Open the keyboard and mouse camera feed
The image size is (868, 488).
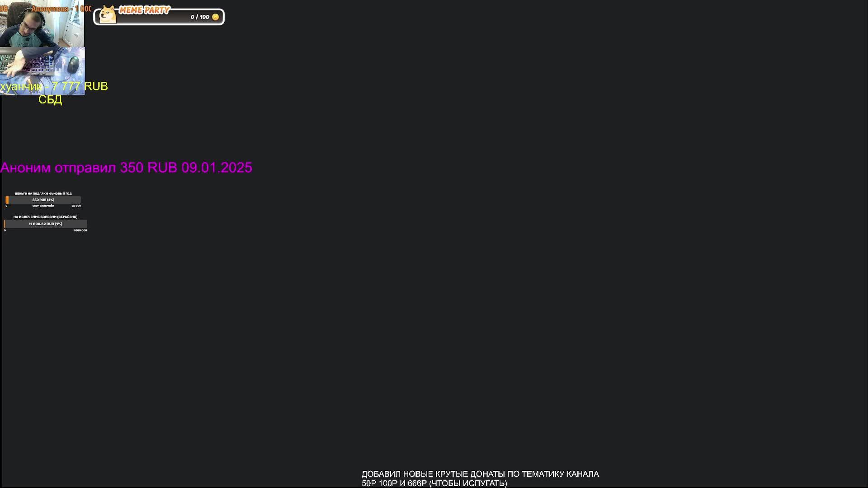[42, 71]
